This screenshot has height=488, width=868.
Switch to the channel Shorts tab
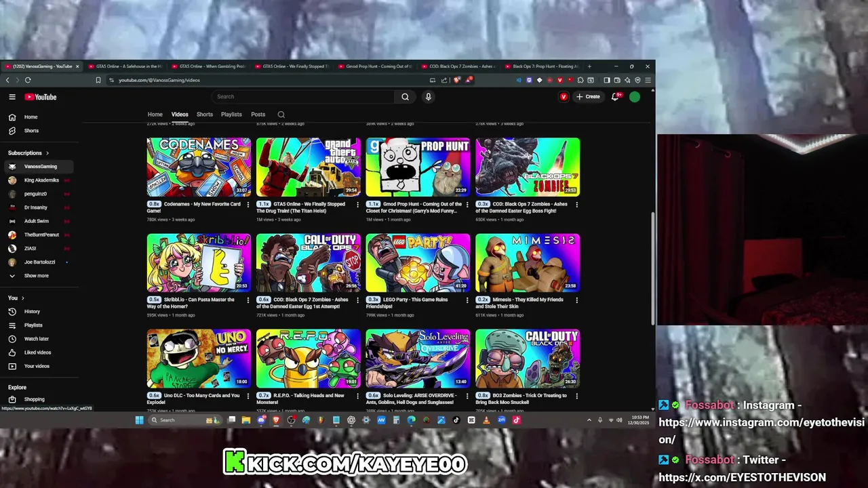[x=205, y=115]
